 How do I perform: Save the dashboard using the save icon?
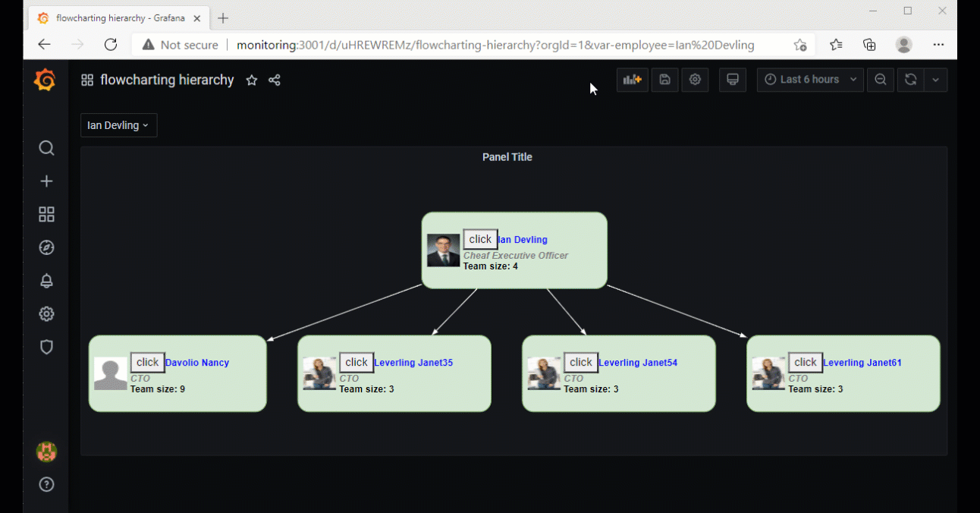point(664,80)
